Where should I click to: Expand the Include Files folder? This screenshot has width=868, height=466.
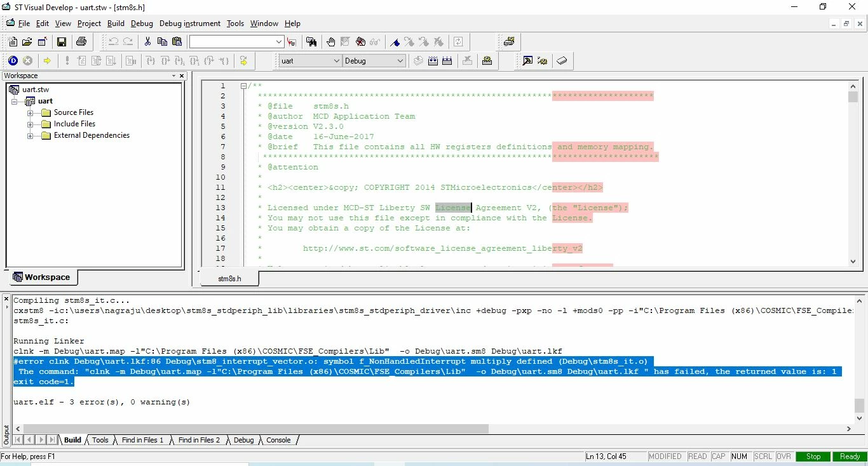[30, 124]
